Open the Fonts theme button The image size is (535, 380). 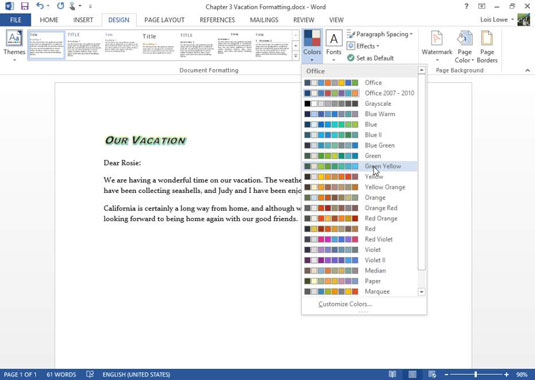pyautogui.click(x=334, y=46)
